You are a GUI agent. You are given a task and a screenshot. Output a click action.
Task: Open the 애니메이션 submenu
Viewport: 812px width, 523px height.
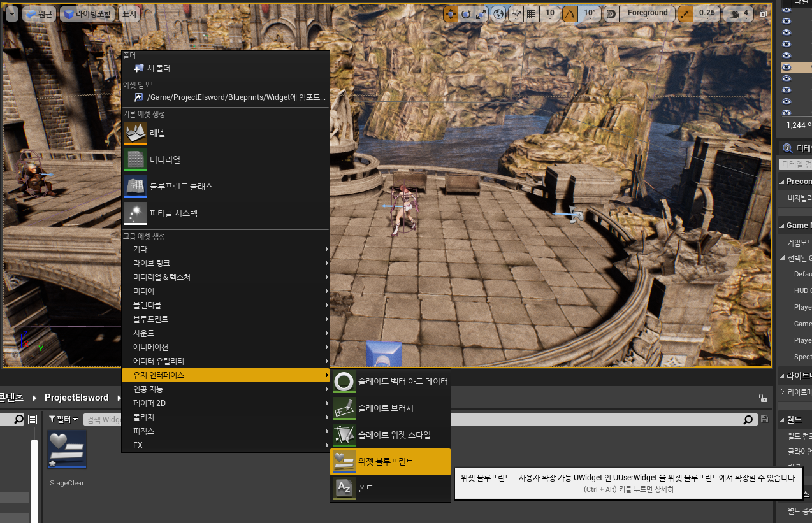click(x=226, y=347)
